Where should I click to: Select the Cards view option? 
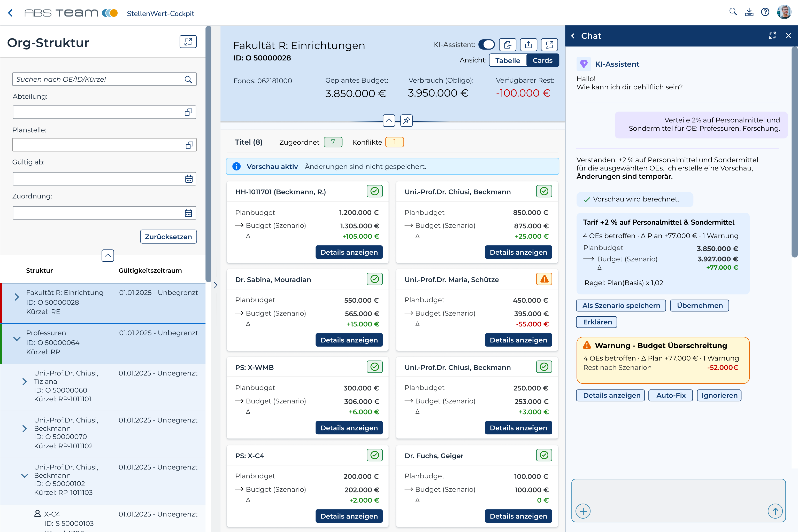pos(542,60)
